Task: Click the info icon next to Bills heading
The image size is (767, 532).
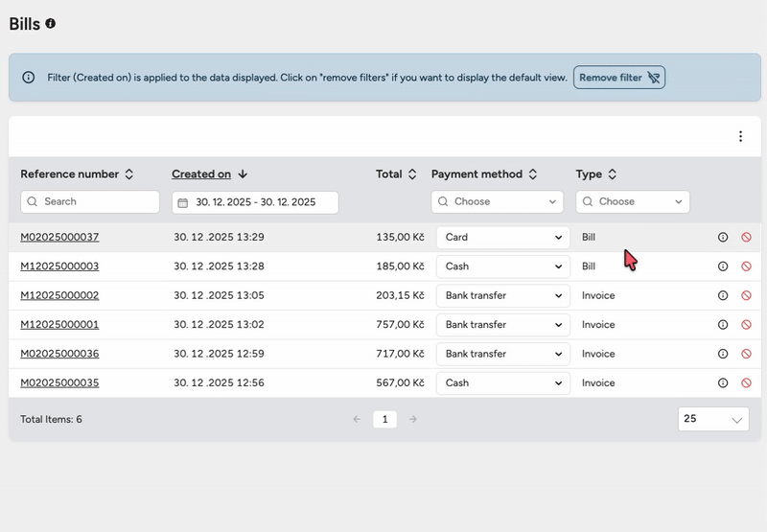Action: (x=51, y=23)
